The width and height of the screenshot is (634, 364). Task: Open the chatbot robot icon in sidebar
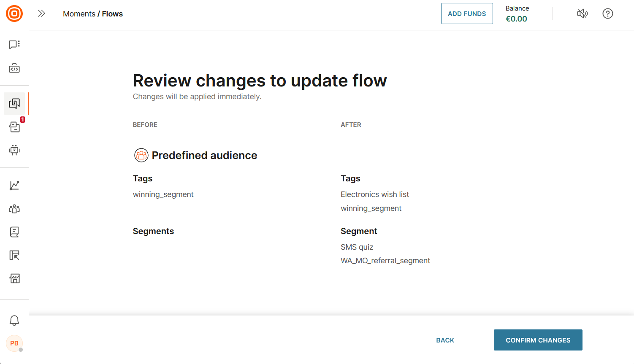(14, 150)
